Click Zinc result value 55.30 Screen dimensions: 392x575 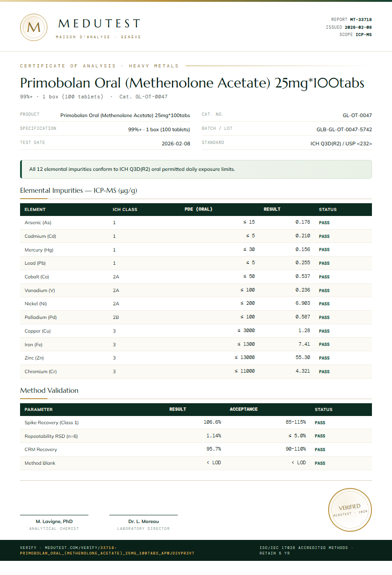[303, 358]
